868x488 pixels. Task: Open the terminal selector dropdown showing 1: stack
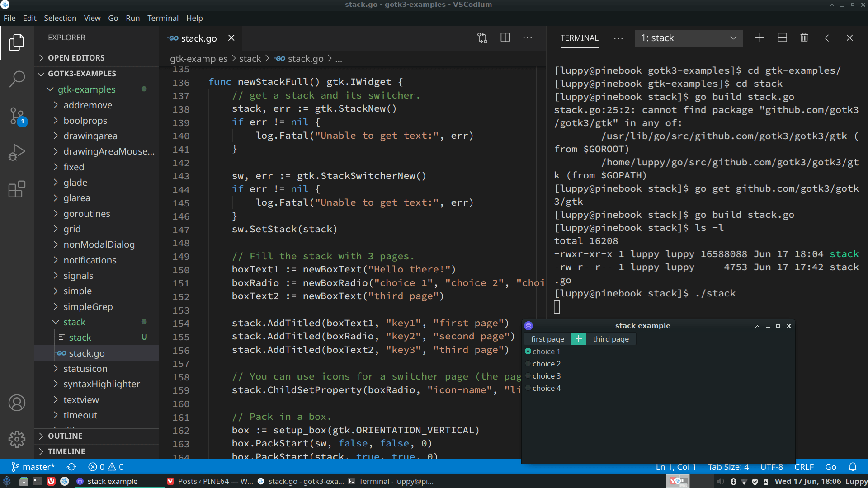[688, 38]
